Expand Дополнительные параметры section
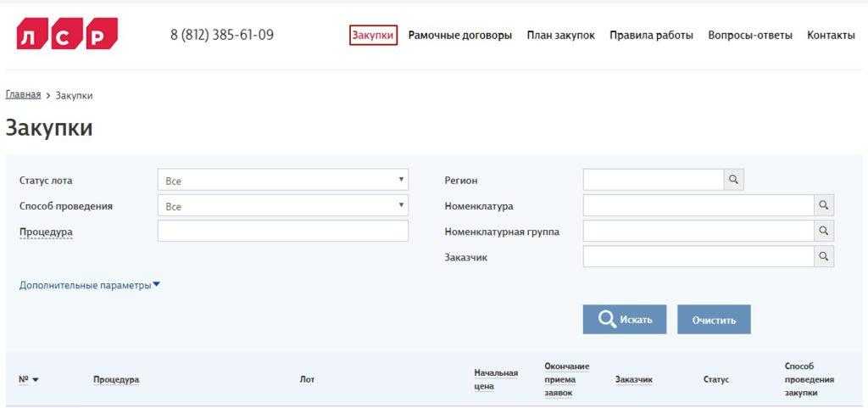Viewport: 868px width, 408px height. pyautogui.click(x=89, y=286)
